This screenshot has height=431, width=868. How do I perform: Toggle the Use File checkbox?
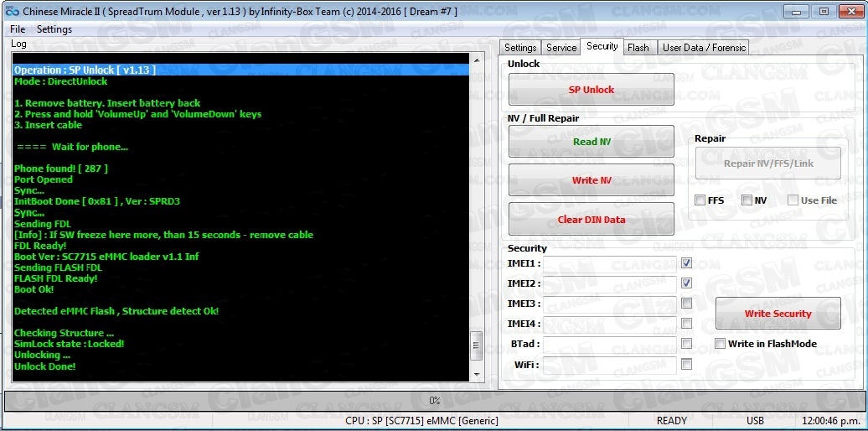pyautogui.click(x=793, y=200)
